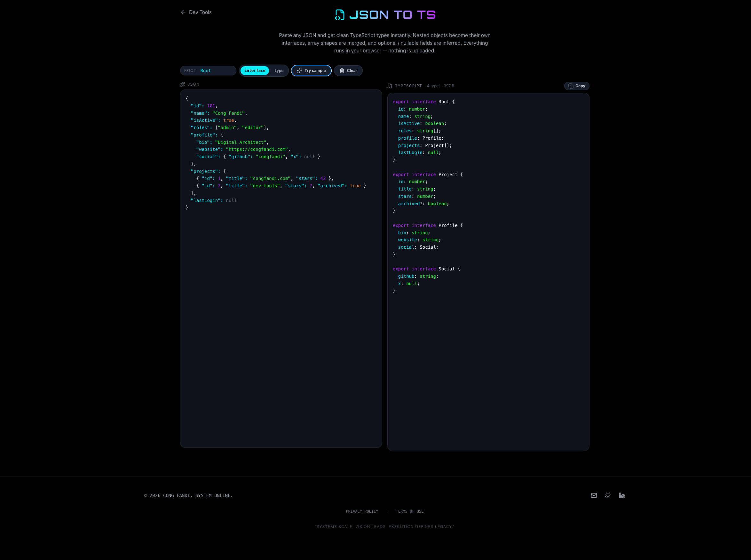The height and width of the screenshot is (560, 751).
Task: Click "archived?: boolean;" in the output
Action: 423,204
